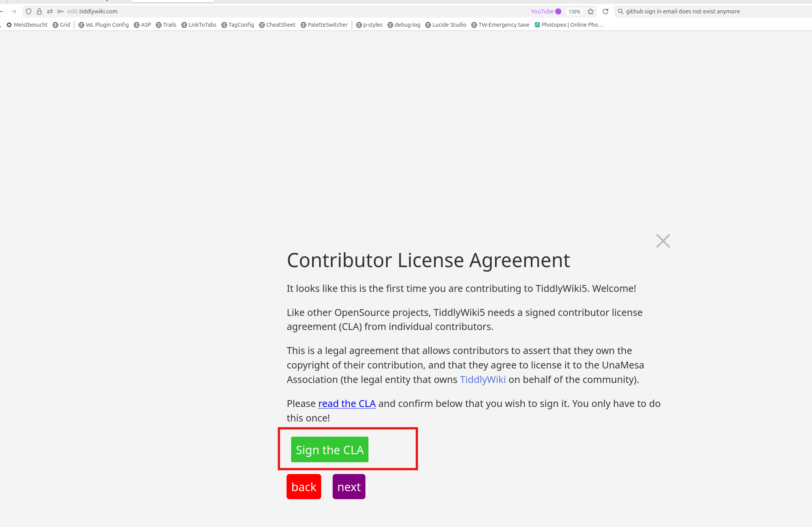812x527 pixels.
Task: Open the site permissions icon
Action: 50,11
